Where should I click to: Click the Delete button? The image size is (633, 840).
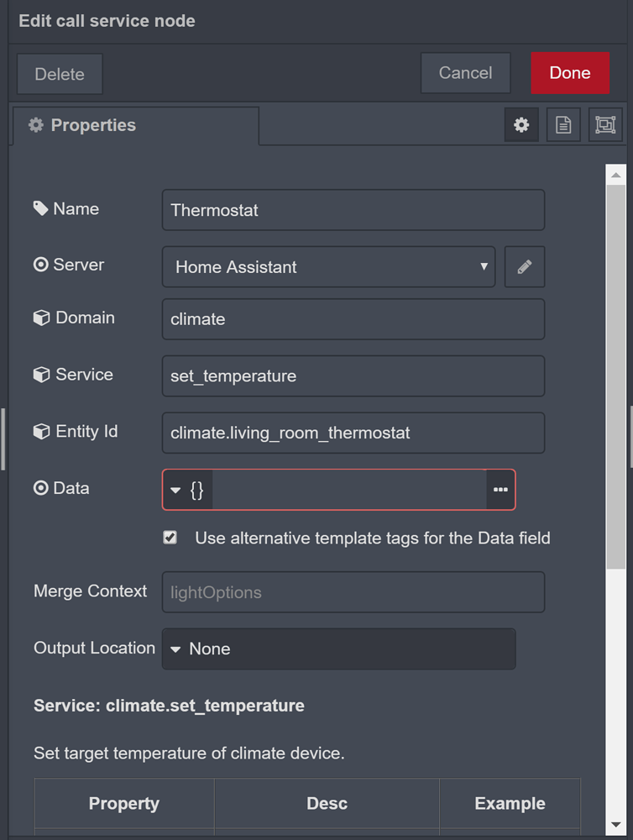(60, 74)
